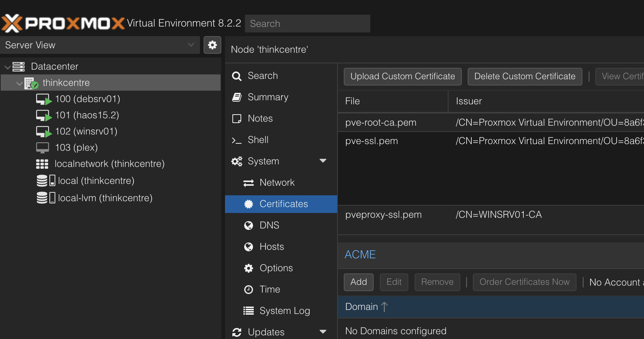Image resolution: width=644 pixels, height=339 pixels.
Task: View the System Log
Action: pyautogui.click(x=281, y=311)
